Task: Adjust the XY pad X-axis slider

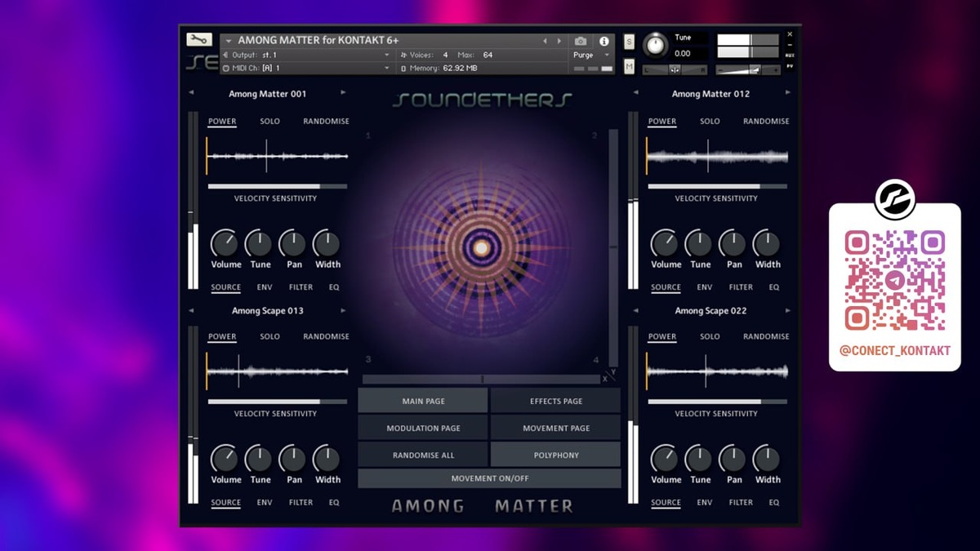Action: coord(482,379)
